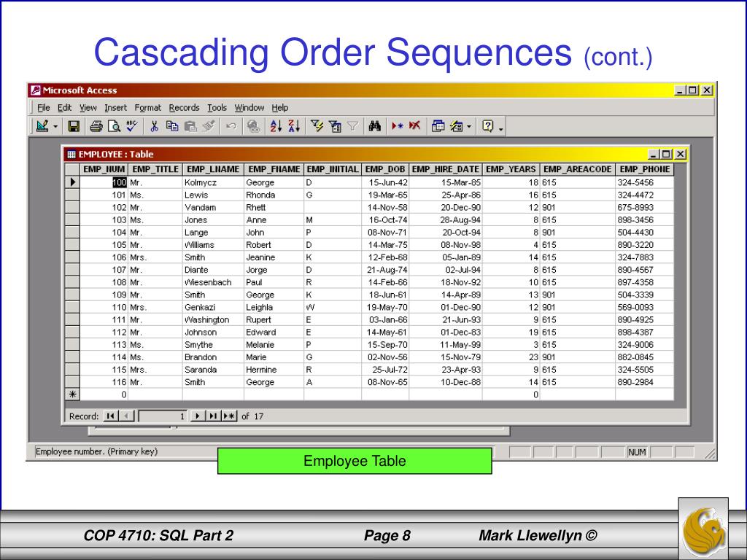The height and width of the screenshot is (560, 747).
Task: Click the first name cell 'Leighla'
Action: pyautogui.click(x=274, y=307)
